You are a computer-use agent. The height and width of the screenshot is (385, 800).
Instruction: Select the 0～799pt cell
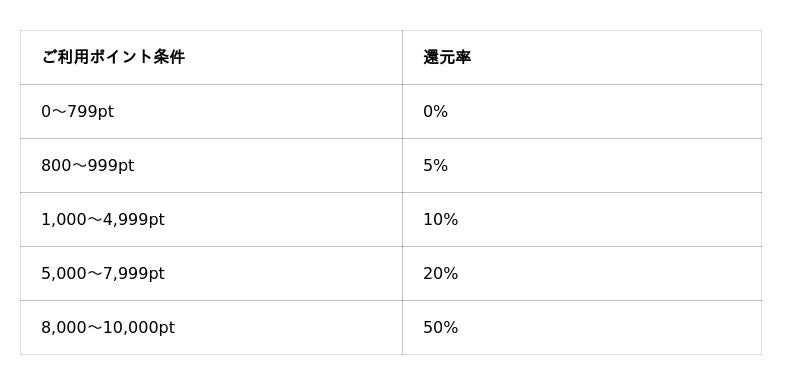click(211, 112)
